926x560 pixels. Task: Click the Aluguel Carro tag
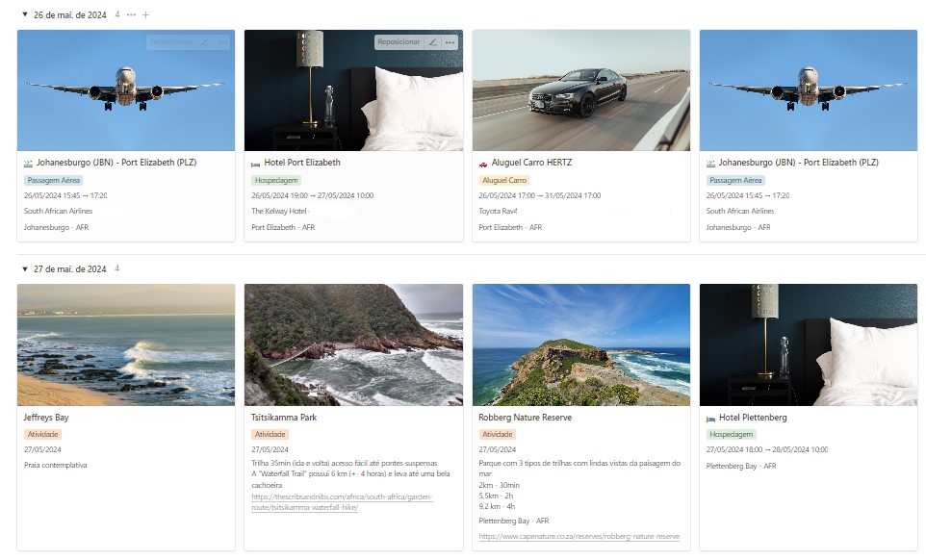[504, 180]
